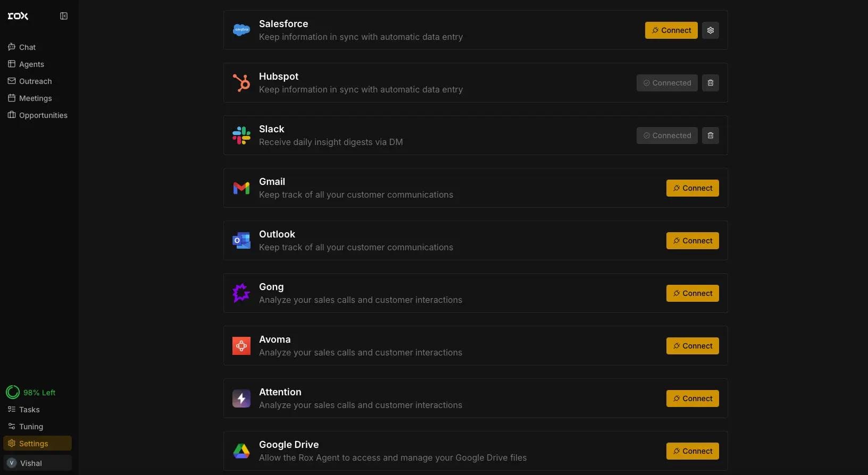Open the Vishal user profile menu
This screenshot has height=475, width=868.
point(37,463)
